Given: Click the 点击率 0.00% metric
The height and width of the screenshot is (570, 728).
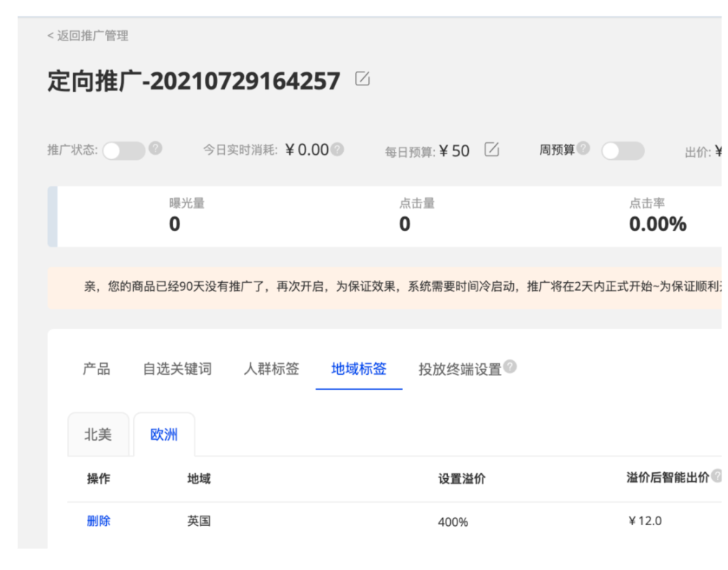Looking at the screenshot, I should pyautogui.click(x=657, y=216).
